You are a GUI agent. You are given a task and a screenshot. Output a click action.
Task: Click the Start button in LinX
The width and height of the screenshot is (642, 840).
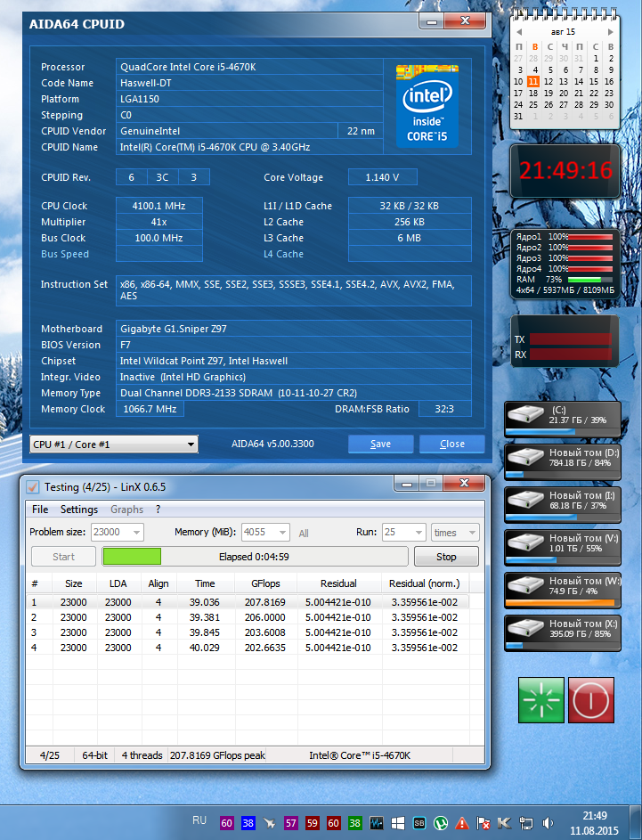coord(63,557)
